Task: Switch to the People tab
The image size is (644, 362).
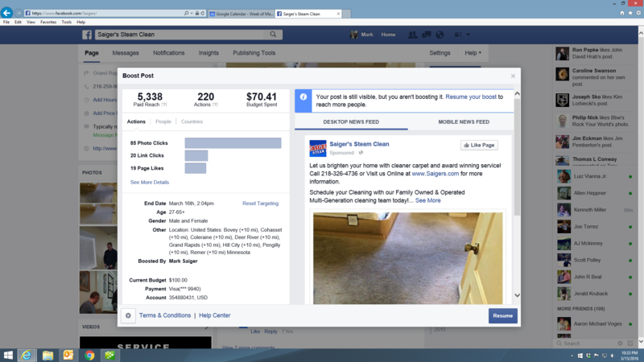Action: [x=163, y=122]
